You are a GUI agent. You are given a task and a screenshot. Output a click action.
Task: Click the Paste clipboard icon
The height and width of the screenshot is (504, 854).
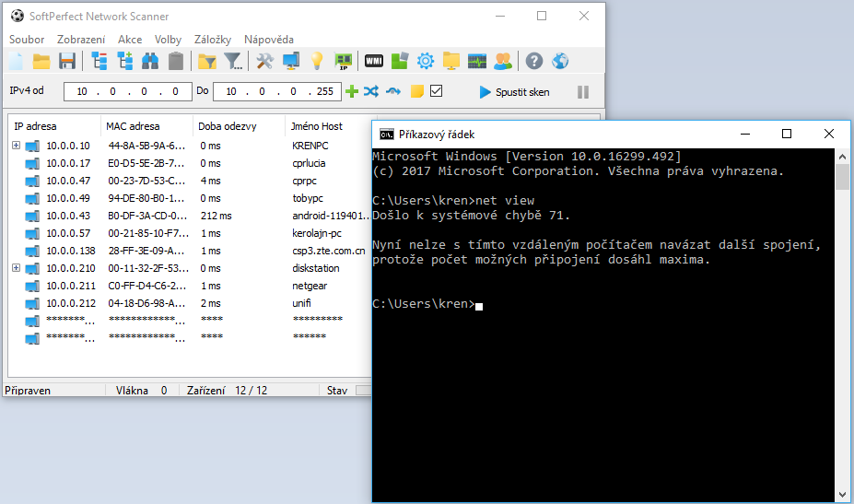coord(176,61)
